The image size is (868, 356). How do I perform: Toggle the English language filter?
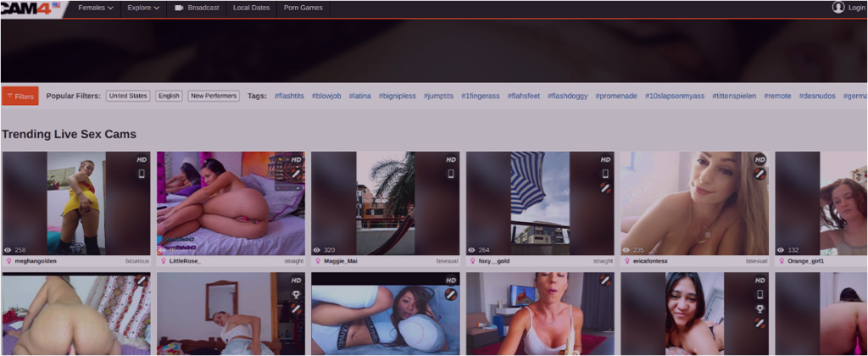pos(169,96)
